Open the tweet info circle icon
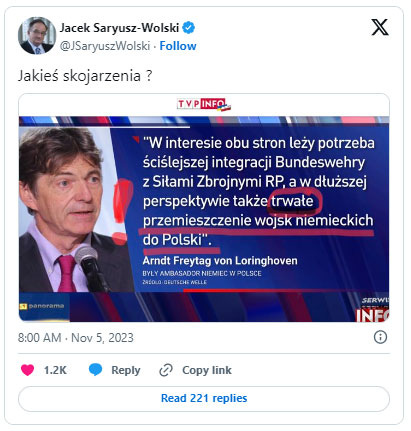 [x=380, y=337]
